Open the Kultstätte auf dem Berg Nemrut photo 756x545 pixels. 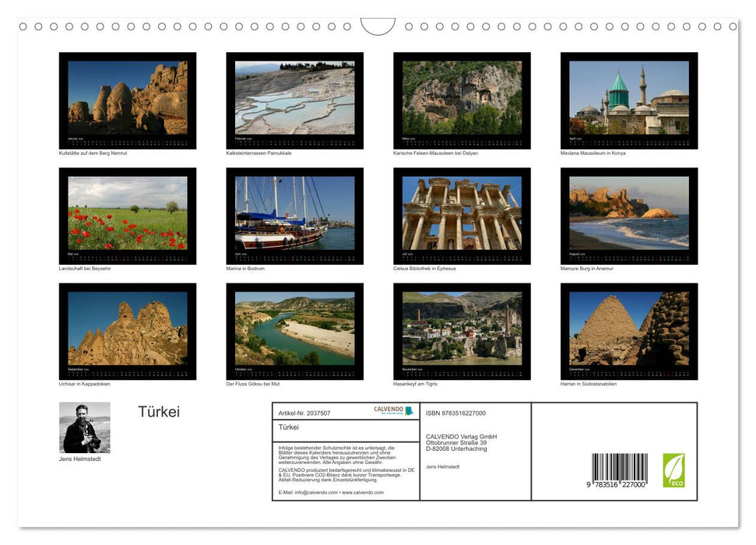[128, 97]
